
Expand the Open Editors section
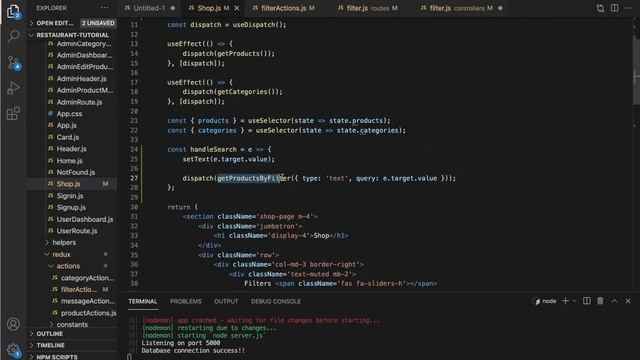[55, 23]
